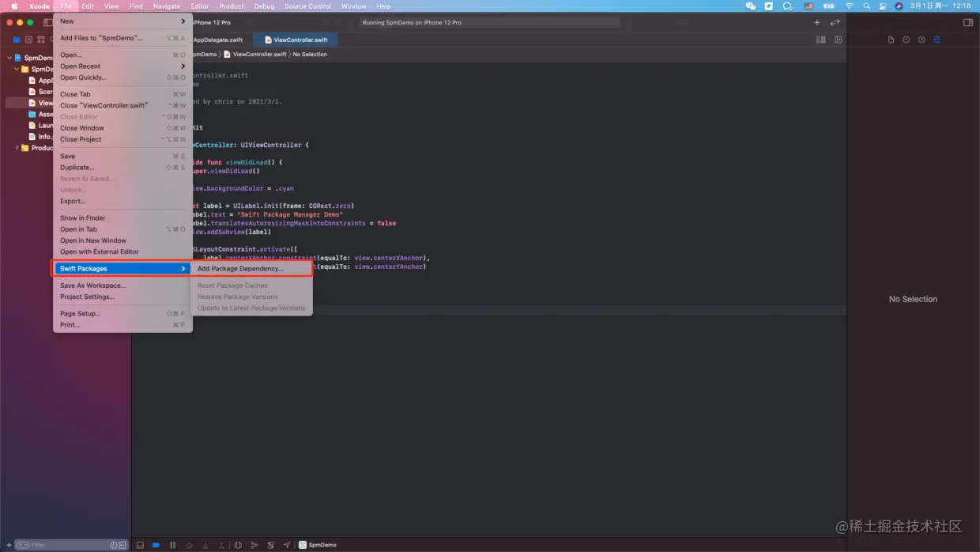The height and width of the screenshot is (552, 980).
Task: Choose Open Recent submenu
Action: (x=122, y=66)
